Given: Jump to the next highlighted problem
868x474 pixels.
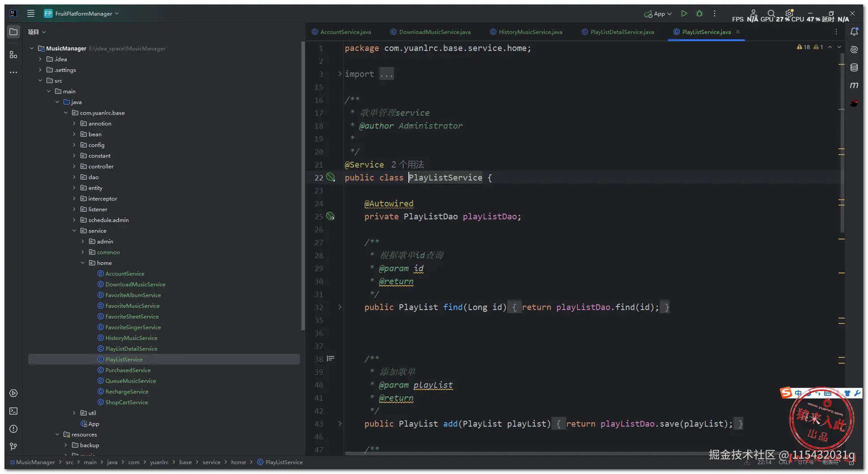Looking at the screenshot, I should [x=839, y=47].
